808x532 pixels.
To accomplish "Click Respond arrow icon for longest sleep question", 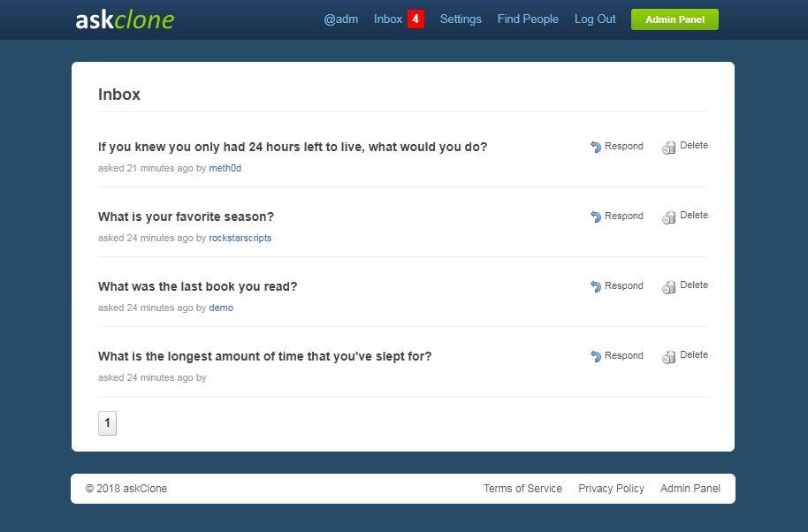I will tap(596, 356).
